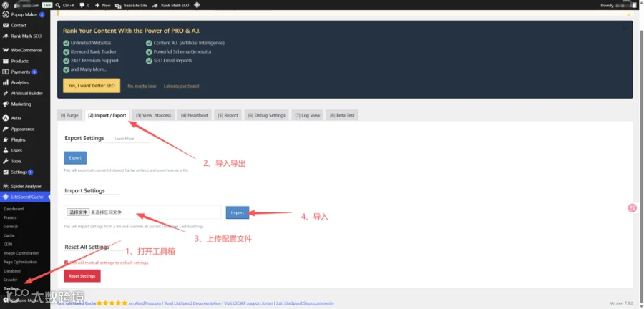Screen dimensions: 644x309
Task: Open the Popup Maker menu
Action: click(25, 14)
